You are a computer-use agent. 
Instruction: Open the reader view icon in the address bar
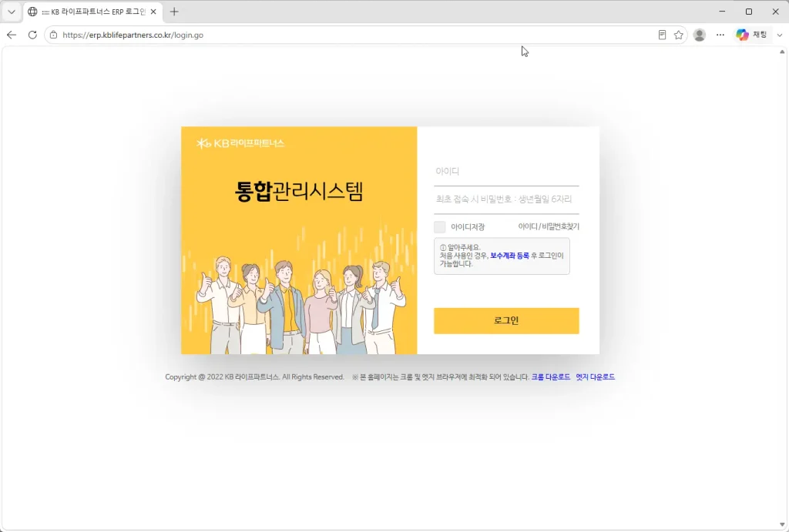coord(662,35)
